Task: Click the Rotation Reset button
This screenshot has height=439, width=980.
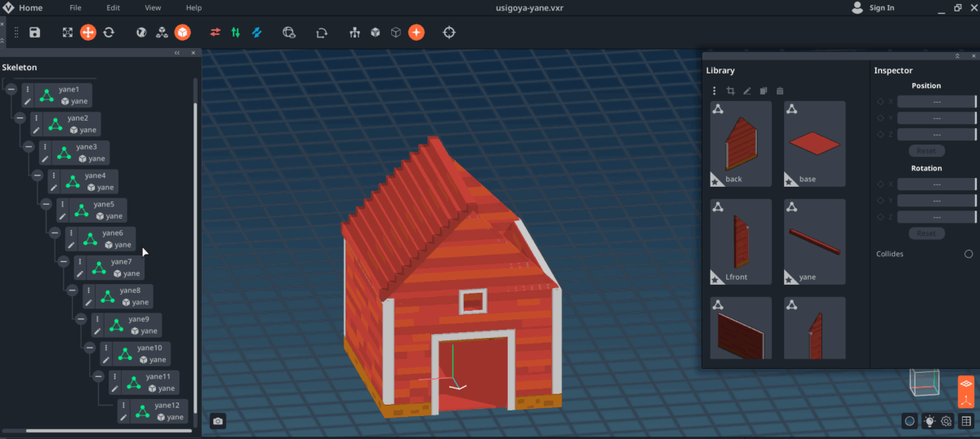Action: (926, 233)
